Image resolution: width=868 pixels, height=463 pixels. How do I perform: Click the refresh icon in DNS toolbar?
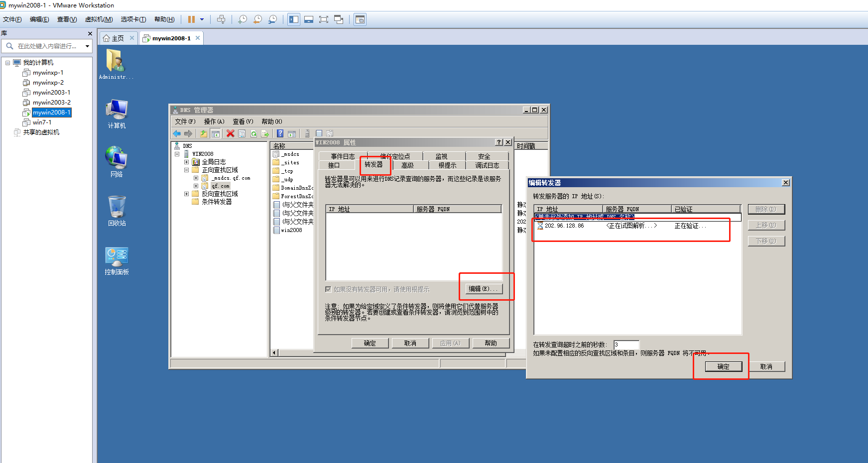pos(254,133)
